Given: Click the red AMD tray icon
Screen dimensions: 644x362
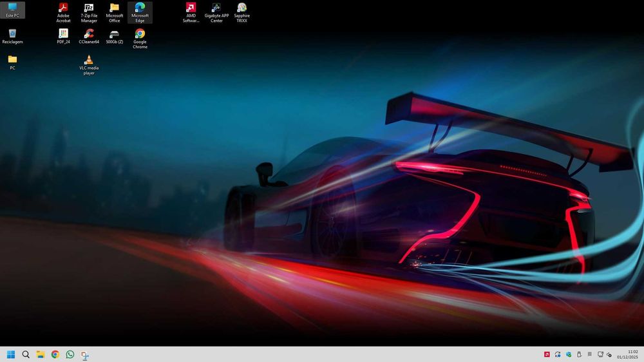Looking at the screenshot, I should 547,354.
